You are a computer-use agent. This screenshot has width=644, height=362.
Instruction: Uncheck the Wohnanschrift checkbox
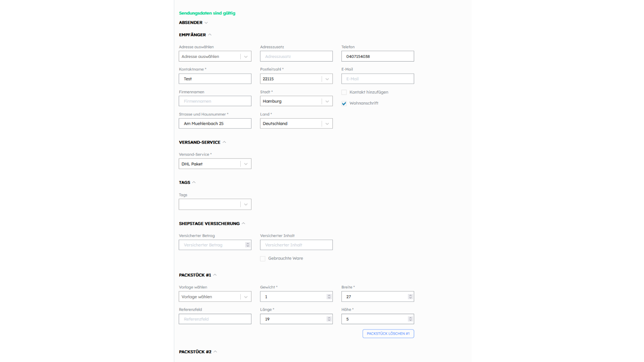(x=344, y=103)
